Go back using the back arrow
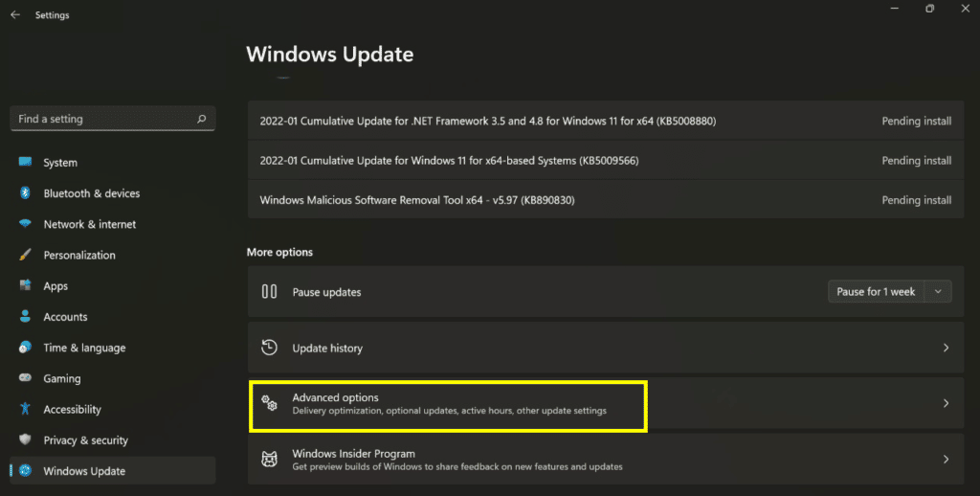Image resolution: width=980 pixels, height=496 pixels. (x=15, y=15)
